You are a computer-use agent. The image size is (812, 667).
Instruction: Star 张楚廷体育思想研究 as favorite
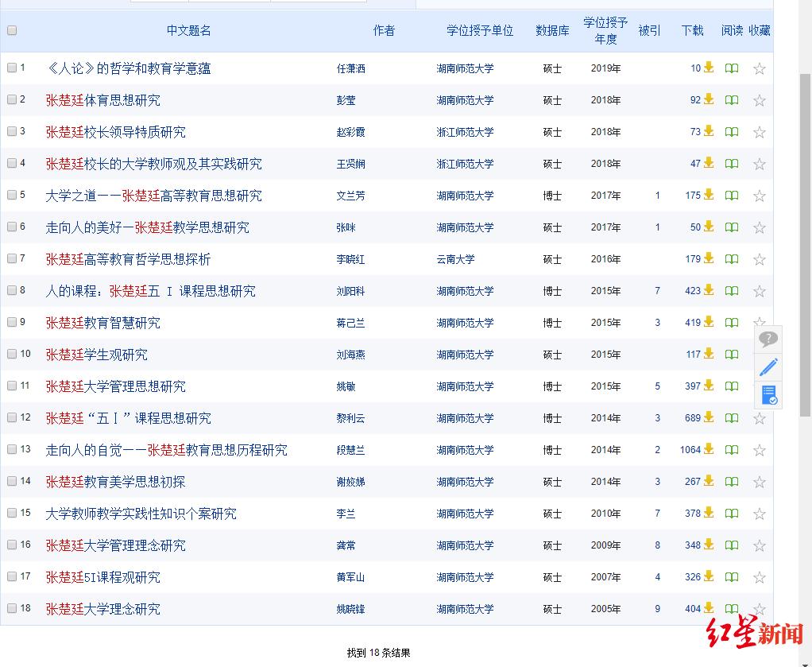pyautogui.click(x=760, y=100)
